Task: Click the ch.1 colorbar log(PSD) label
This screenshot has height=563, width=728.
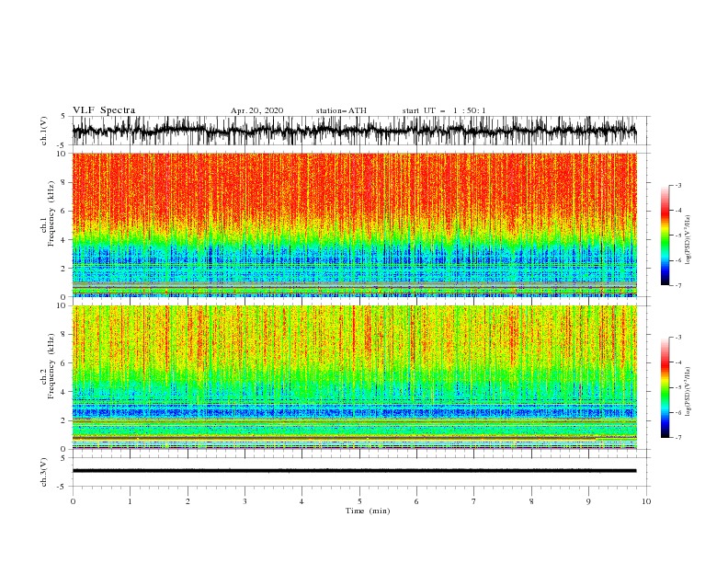Action: pos(688,240)
